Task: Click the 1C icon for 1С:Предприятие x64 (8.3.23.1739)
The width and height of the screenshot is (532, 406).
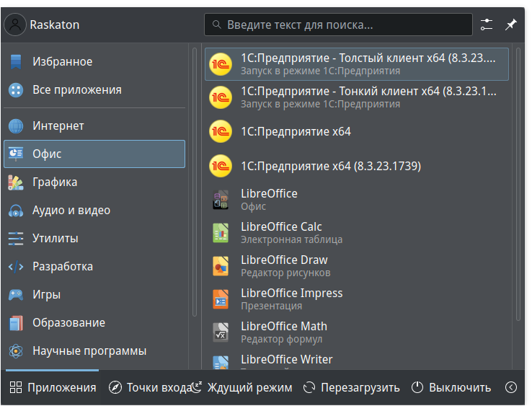Action: pos(221,166)
